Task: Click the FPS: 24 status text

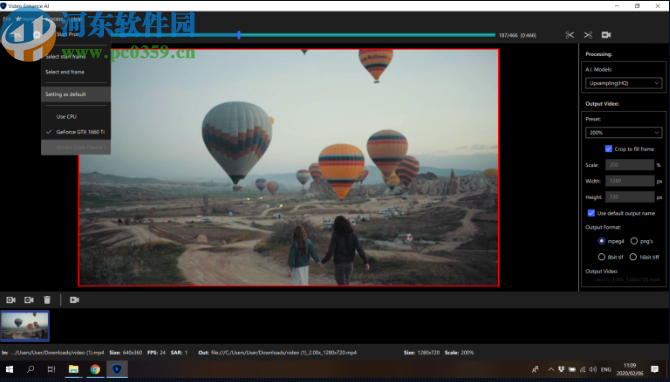Action: click(156, 353)
